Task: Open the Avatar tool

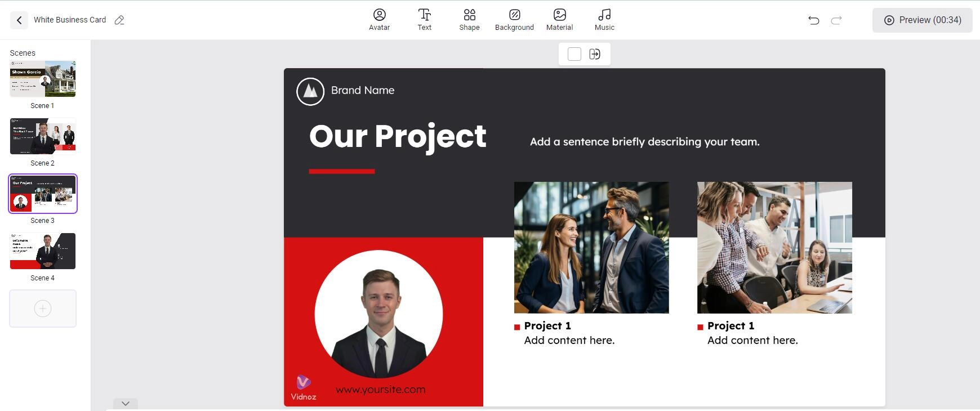Action: 379,19
